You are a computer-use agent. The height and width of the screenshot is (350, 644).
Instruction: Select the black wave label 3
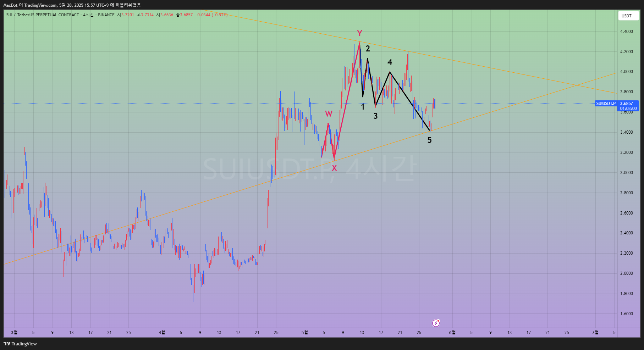point(375,116)
